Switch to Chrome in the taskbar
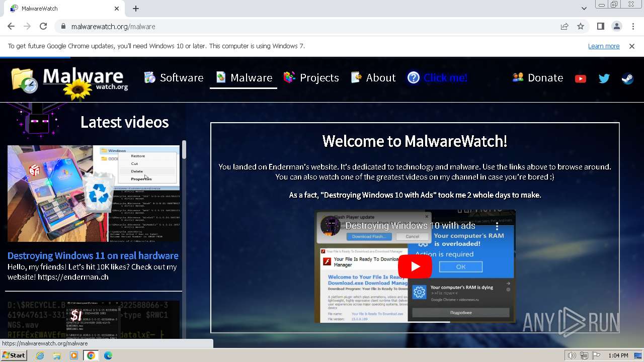Image resolution: width=644 pixels, height=362 pixels. [x=91, y=355]
